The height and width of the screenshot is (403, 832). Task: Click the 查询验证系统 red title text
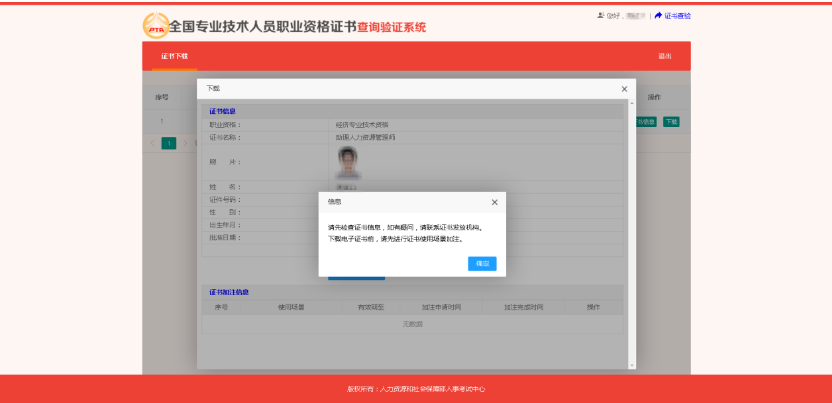(392, 27)
